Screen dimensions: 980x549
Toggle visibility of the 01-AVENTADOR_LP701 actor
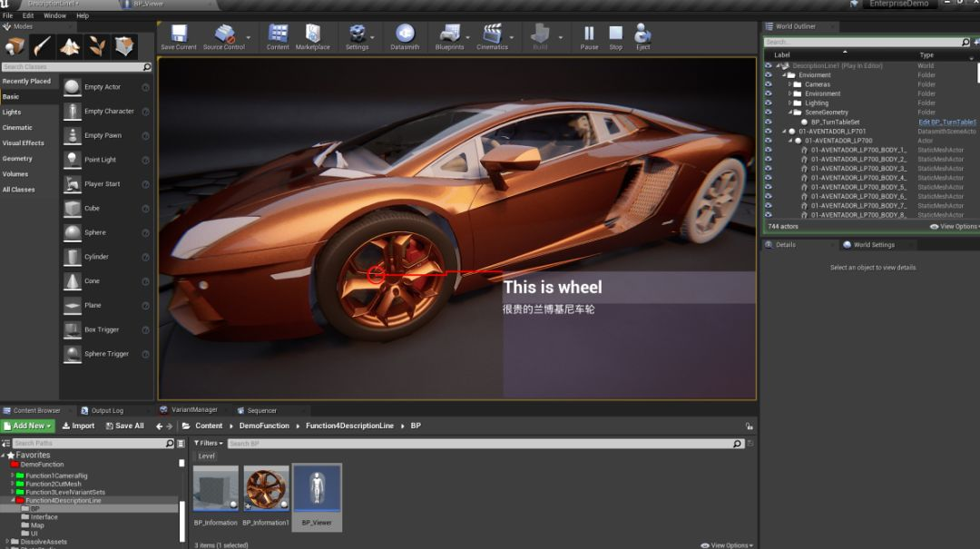tap(768, 132)
